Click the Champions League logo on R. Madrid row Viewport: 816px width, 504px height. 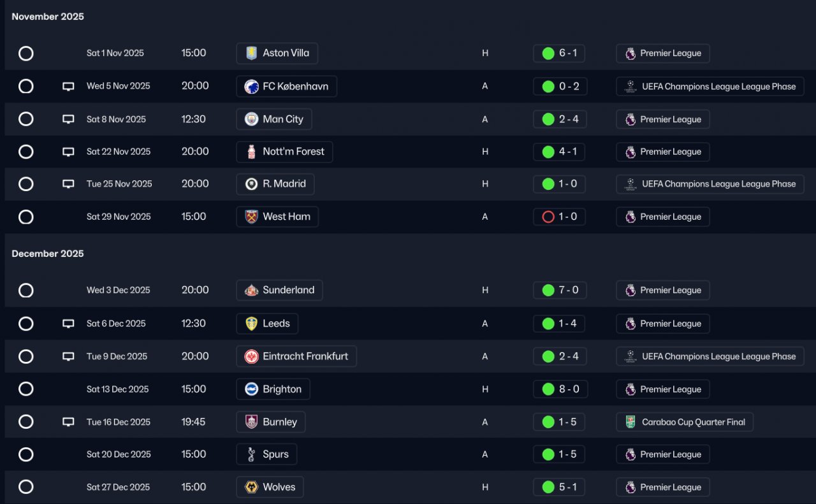(630, 184)
